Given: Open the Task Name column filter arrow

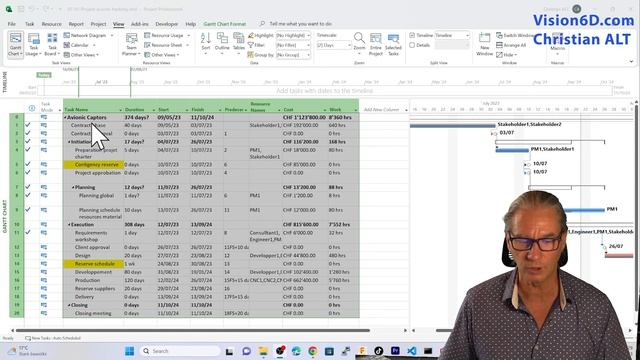Looking at the screenshot, I should click(x=120, y=110).
